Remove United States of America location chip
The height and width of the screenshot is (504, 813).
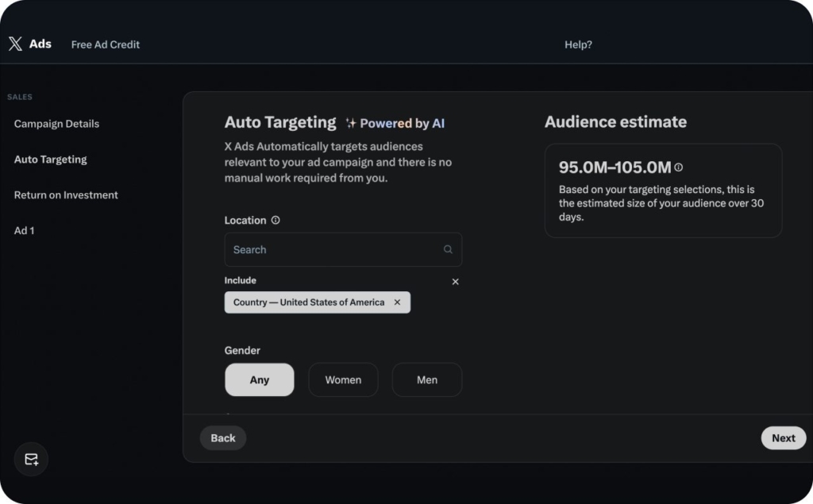pyautogui.click(x=397, y=302)
